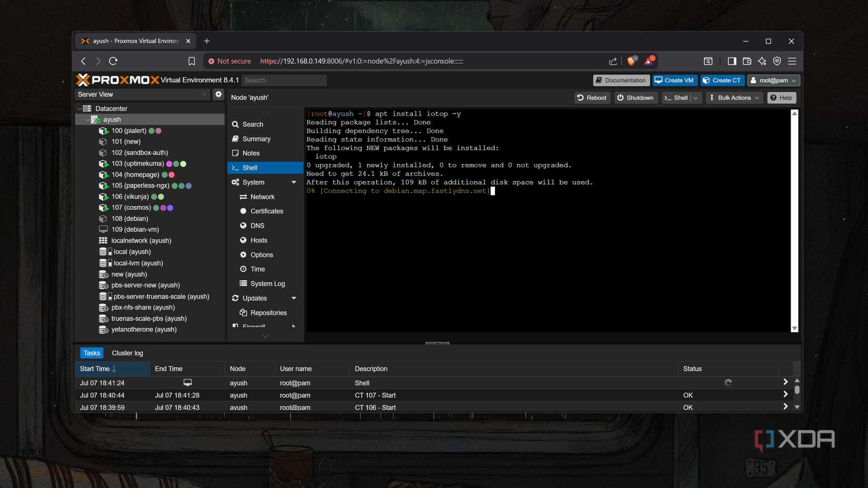Screen dimensions: 868x488
Task: Collapse the System section
Action: 294,182
